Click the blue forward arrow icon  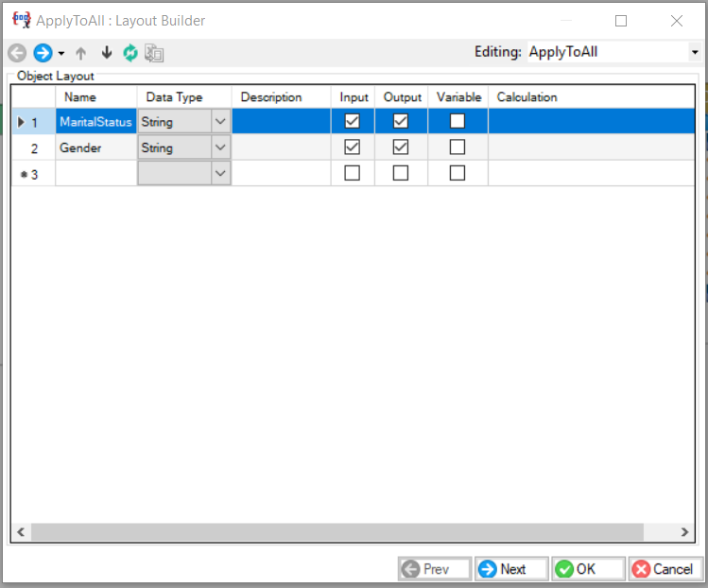(43, 53)
